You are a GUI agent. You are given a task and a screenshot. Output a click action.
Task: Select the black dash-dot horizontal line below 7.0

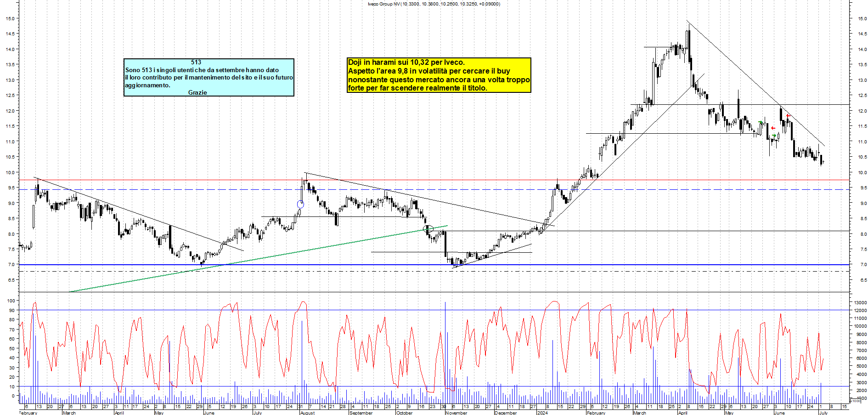tap(434, 271)
